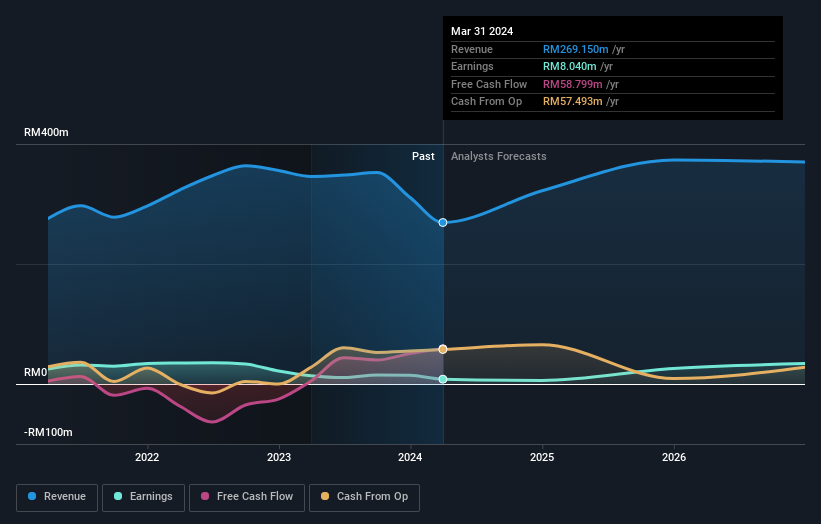Click the RM269.150m revenue value
The height and width of the screenshot is (524, 821).
[575, 49]
